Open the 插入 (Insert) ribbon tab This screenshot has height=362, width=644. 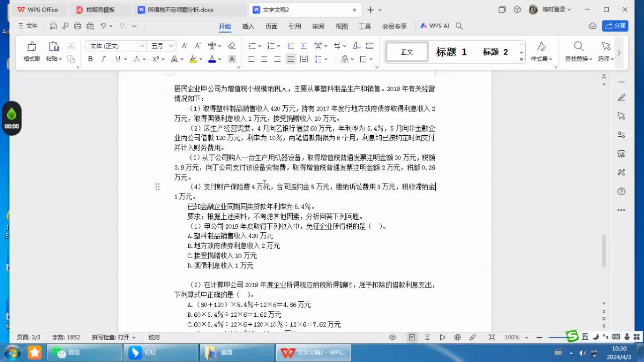[x=248, y=26]
